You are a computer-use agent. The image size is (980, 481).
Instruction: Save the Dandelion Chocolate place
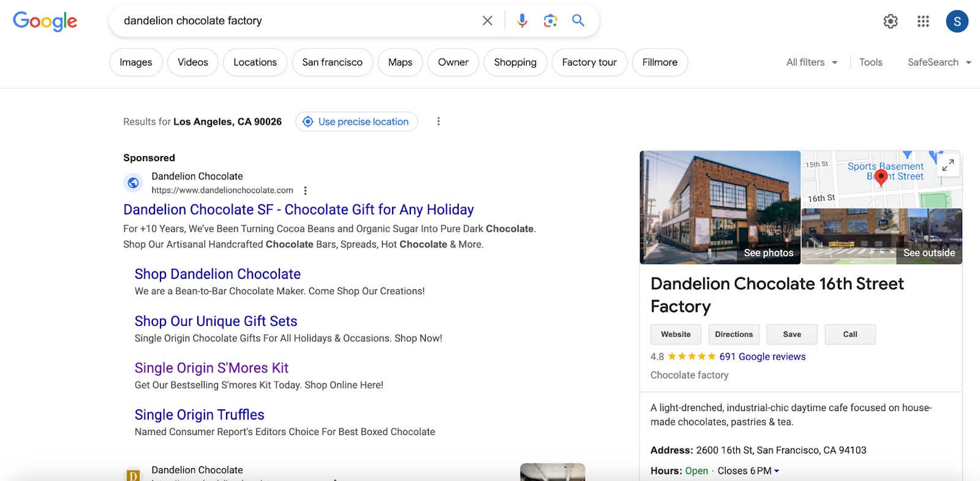point(792,335)
